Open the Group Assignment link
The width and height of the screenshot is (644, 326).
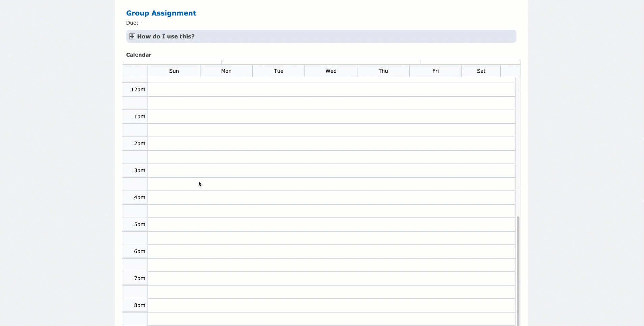pos(161,13)
